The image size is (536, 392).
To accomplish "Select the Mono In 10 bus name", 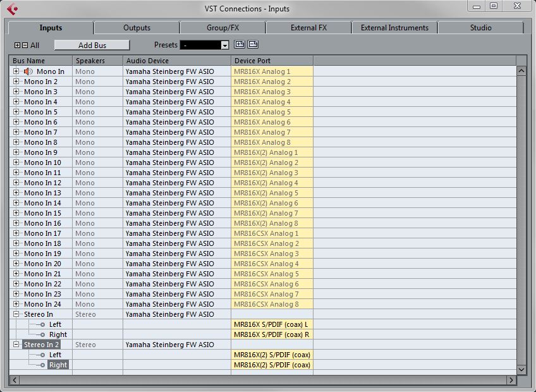I will (42, 162).
